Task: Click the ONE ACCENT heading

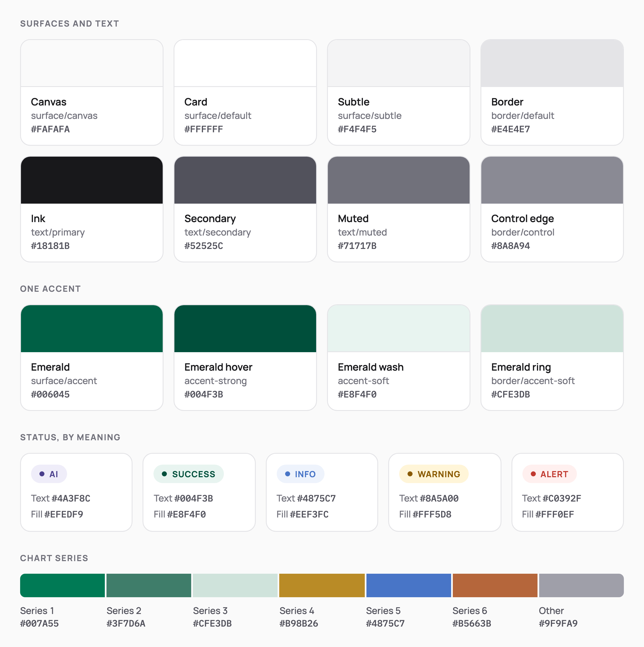Action: (51, 289)
